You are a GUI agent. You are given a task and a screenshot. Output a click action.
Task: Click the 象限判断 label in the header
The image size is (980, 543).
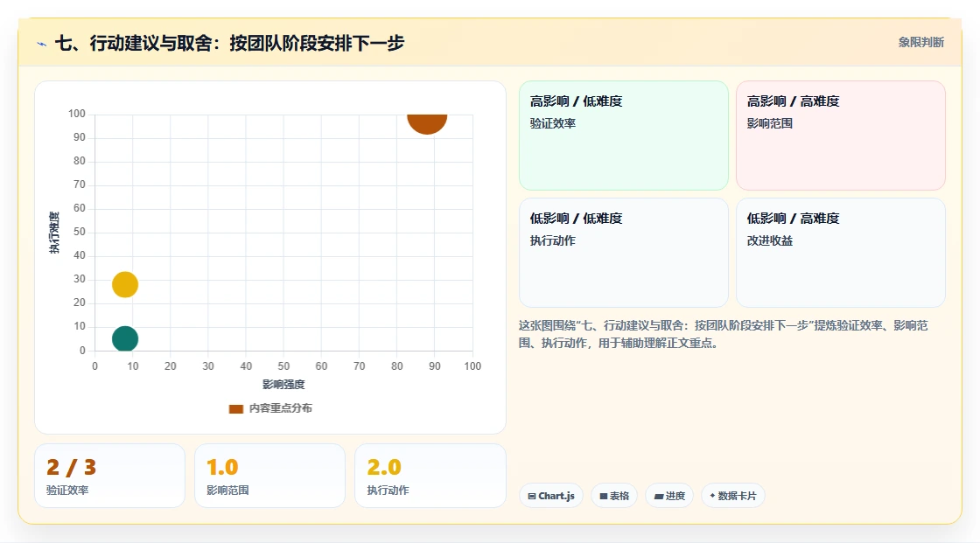(920, 43)
